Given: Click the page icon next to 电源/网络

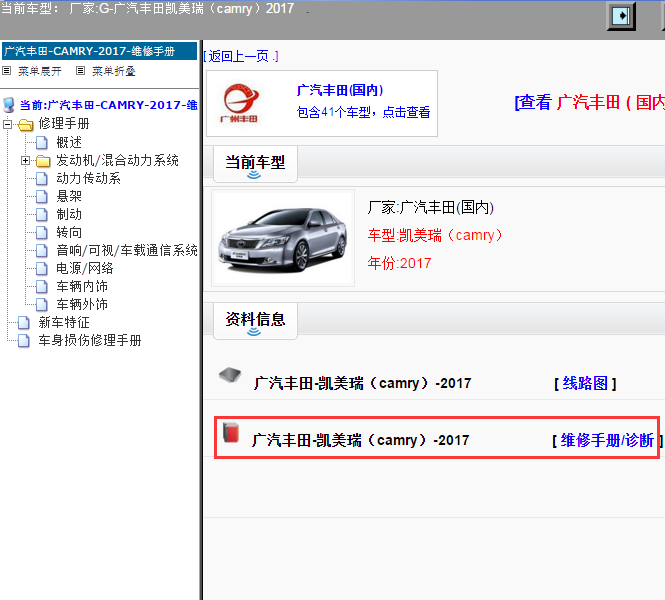Looking at the screenshot, I should coord(42,268).
